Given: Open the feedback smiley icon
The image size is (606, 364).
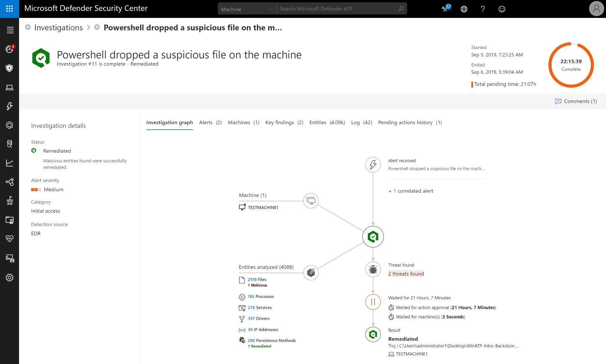Looking at the screenshot, I should coord(502,9).
